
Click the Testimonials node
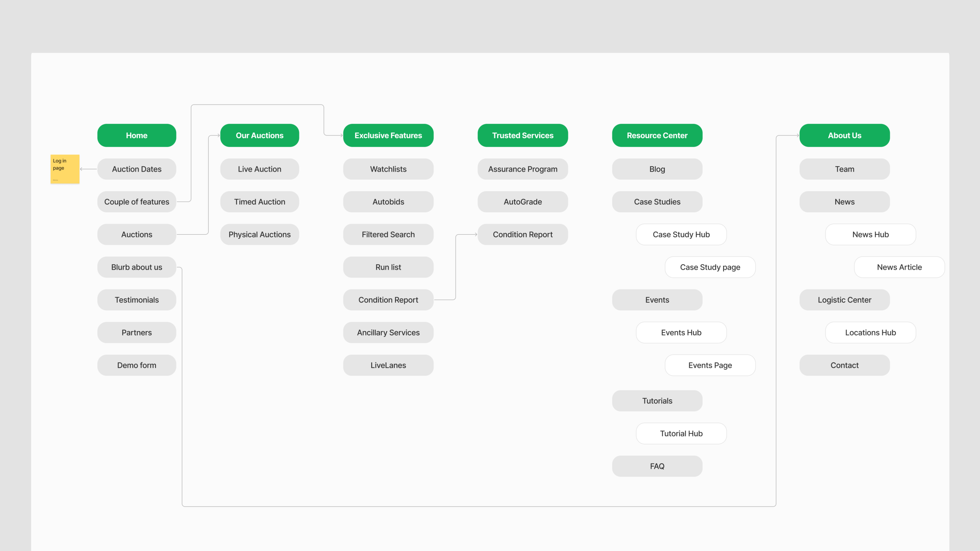pyautogui.click(x=137, y=300)
